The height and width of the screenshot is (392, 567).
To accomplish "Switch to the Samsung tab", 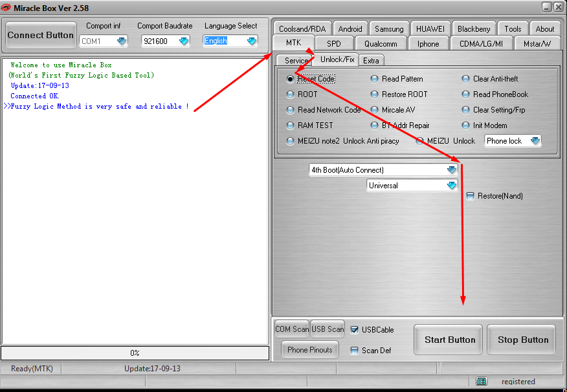I will pyautogui.click(x=389, y=28).
